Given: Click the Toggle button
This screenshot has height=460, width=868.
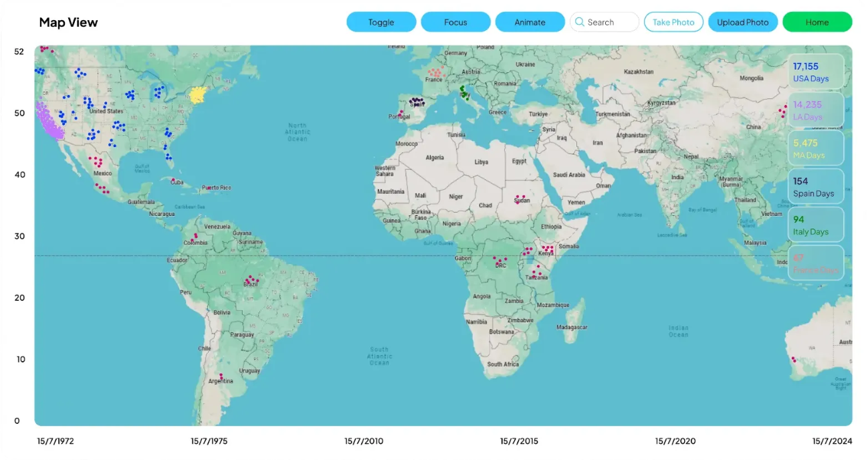Looking at the screenshot, I should [381, 22].
